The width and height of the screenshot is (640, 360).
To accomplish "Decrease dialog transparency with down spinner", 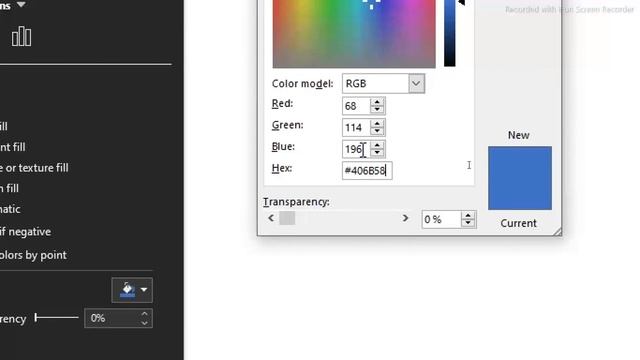I will 468,223.
